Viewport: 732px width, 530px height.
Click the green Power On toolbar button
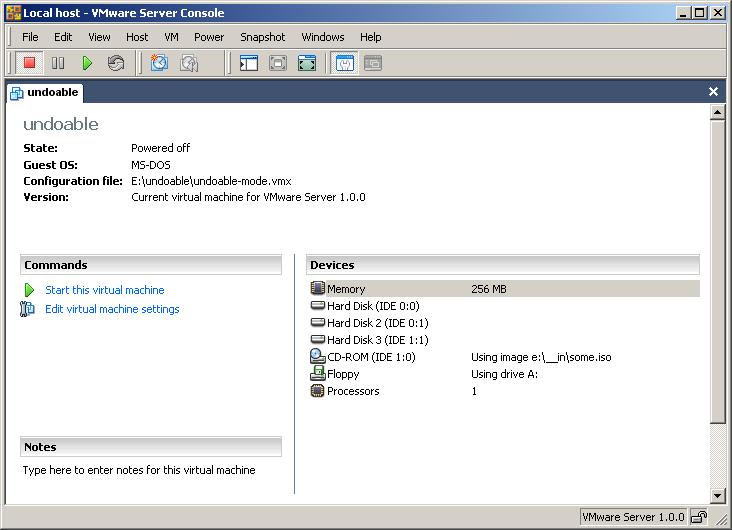pos(87,63)
